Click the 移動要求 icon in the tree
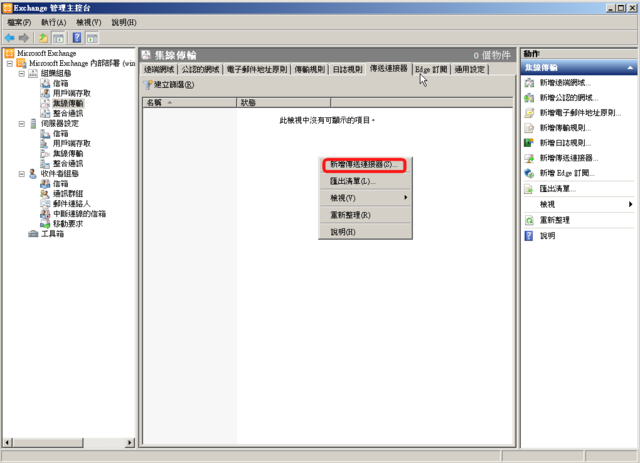The width and height of the screenshot is (640, 463). 45,224
